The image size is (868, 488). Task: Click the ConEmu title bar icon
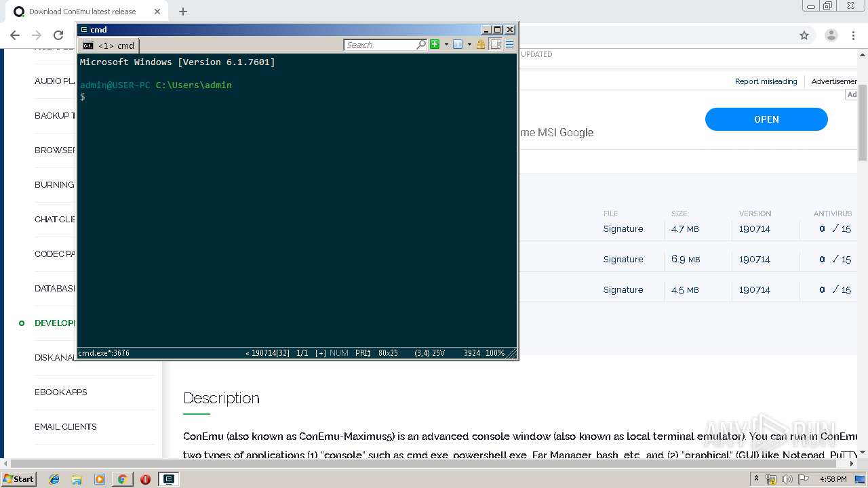coord(84,30)
